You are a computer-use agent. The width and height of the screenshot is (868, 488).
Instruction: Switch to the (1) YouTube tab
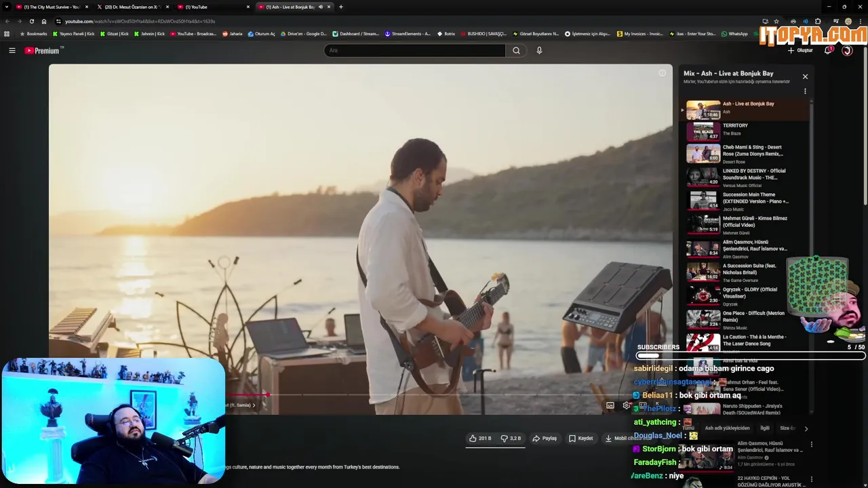pos(212,7)
